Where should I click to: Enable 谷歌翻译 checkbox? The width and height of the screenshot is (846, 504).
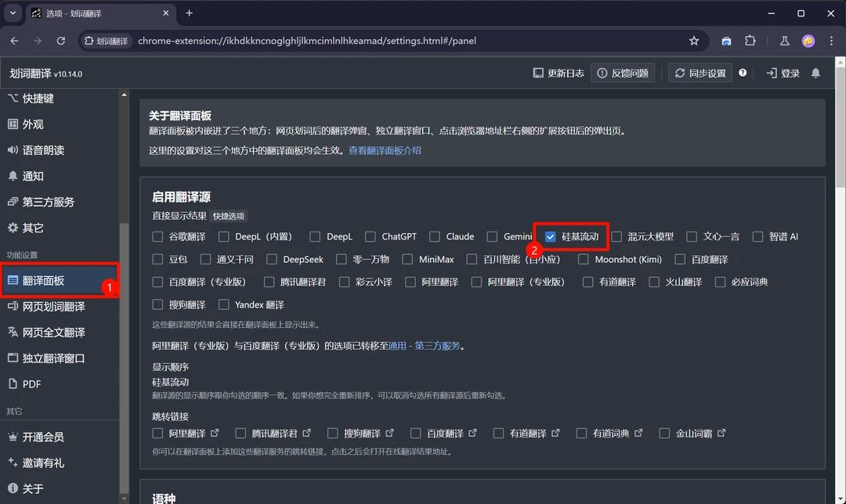click(157, 236)
